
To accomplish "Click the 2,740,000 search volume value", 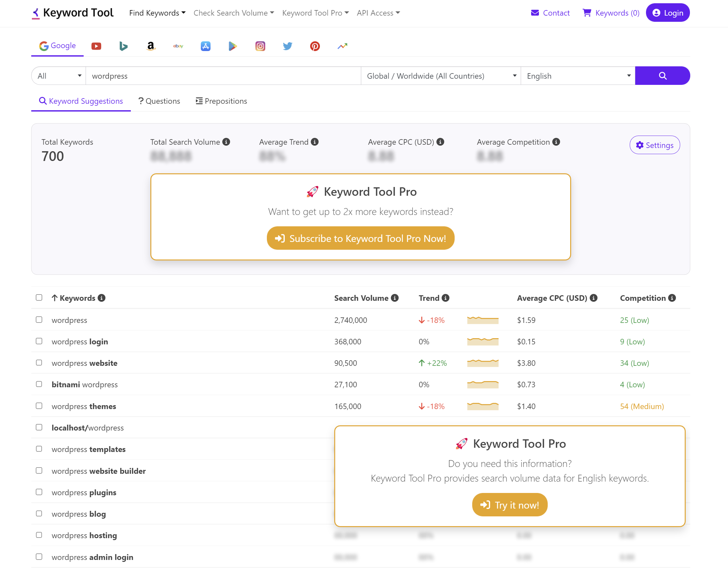I will (350, 320).
